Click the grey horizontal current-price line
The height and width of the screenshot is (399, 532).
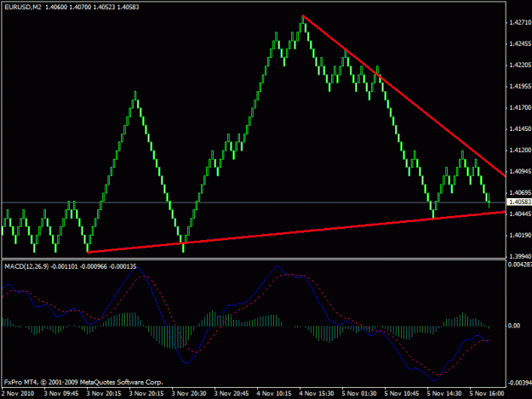tap(254, 202)
